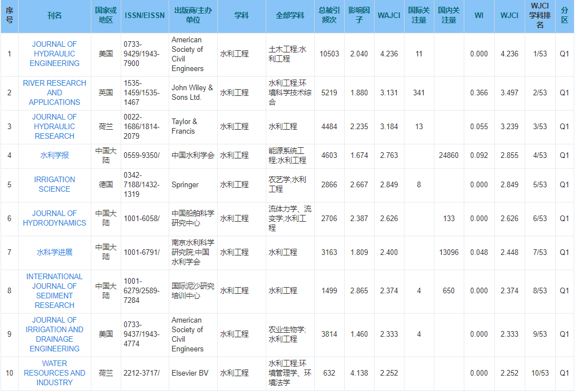Select WJCI value 3.497
The image size is (576, 392).
click(509, 93)
